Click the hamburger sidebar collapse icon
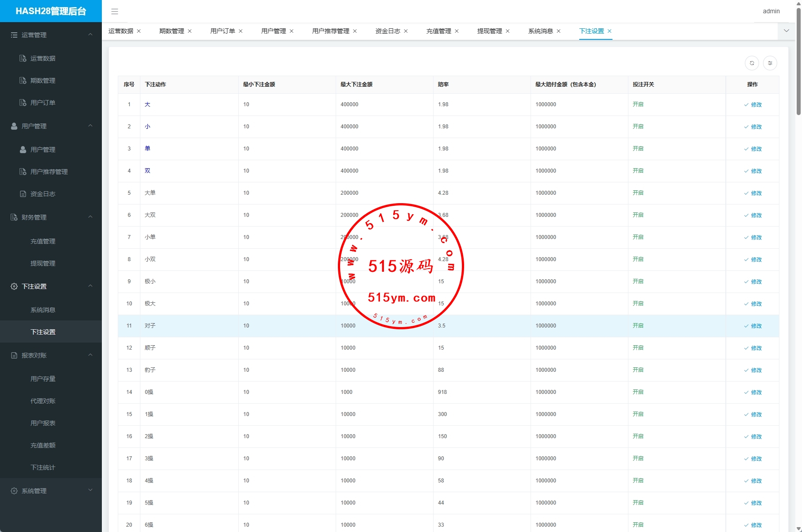This screenshot has height=532, width=802. pyautogui.click(x=115, y=12)
